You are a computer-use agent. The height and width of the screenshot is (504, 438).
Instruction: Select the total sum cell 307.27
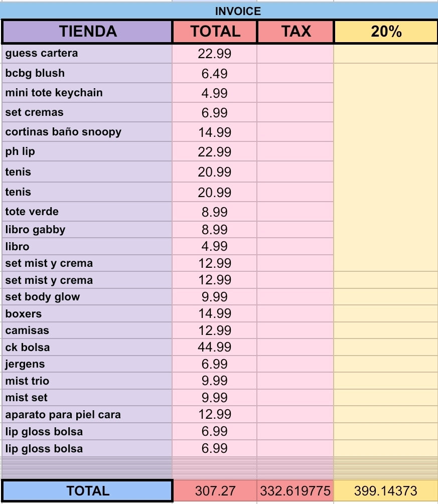[215, 490]
